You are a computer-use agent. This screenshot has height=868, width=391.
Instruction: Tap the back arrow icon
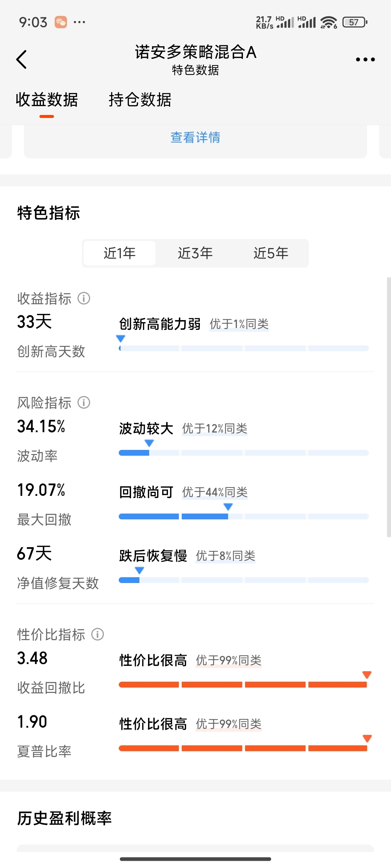click(22, 59)
